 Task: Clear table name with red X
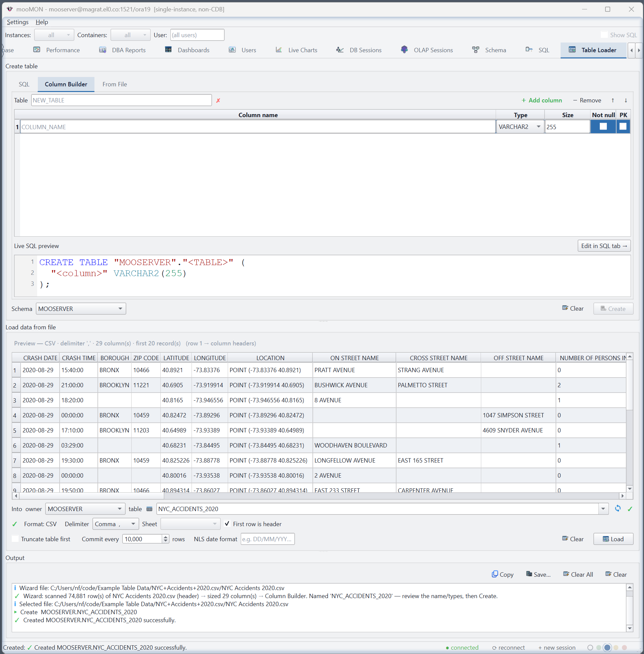pos(218,100)
